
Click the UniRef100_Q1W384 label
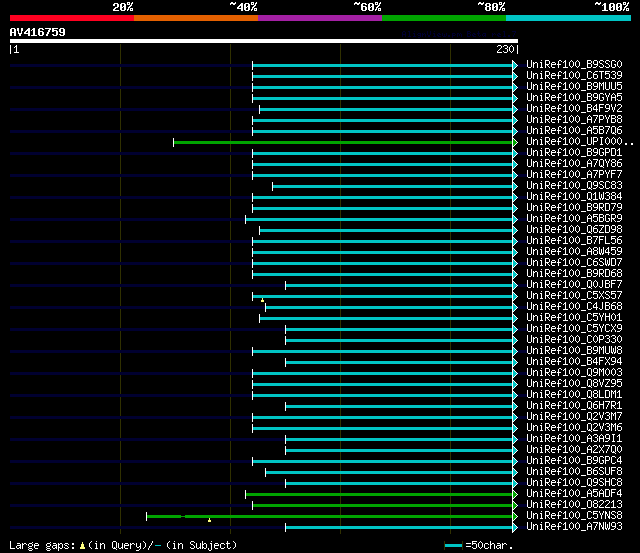(574, 197)
